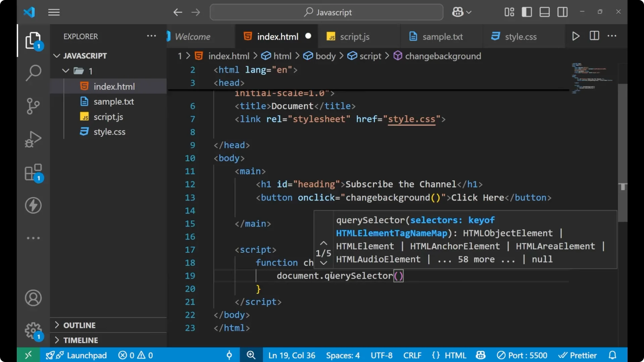Toggle the primary sidebar visibility
The height and width of the screenshot is (362, 644).
[527, 12]
